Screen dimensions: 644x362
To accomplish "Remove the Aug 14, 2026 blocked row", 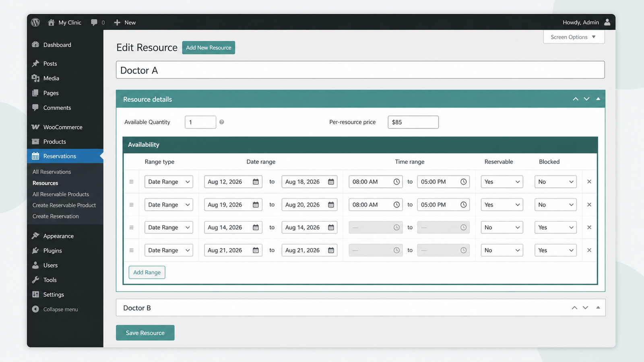I will [x=589, y=227].
